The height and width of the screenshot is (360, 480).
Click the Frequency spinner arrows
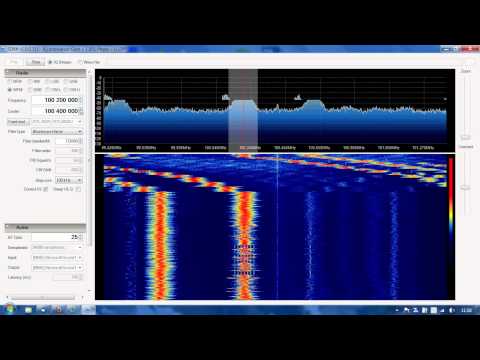coord(80,100)
